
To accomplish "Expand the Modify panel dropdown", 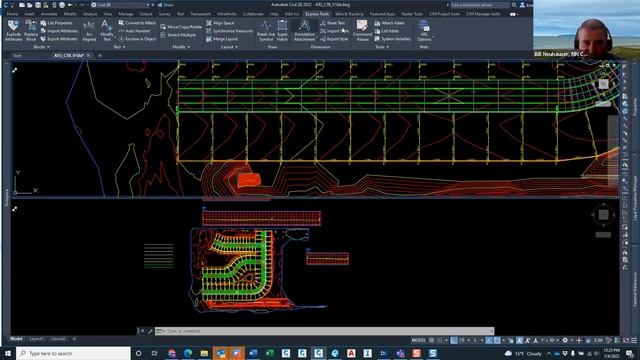I will coord(181,47).
